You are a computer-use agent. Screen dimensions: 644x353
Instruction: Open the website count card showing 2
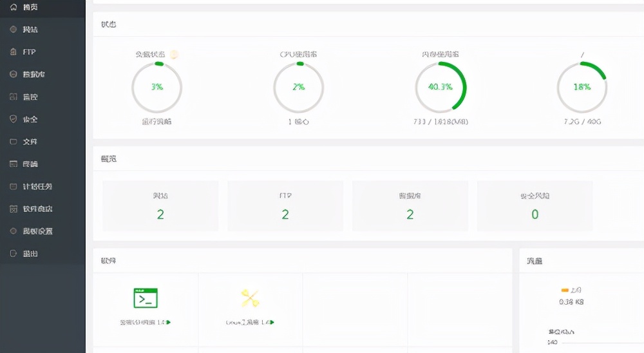(160, 205)
